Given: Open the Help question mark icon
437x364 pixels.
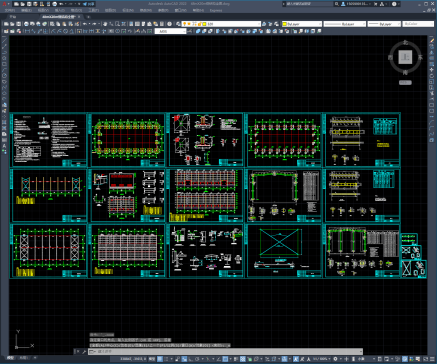Looking at the screenshot, I should pos(395,4).
